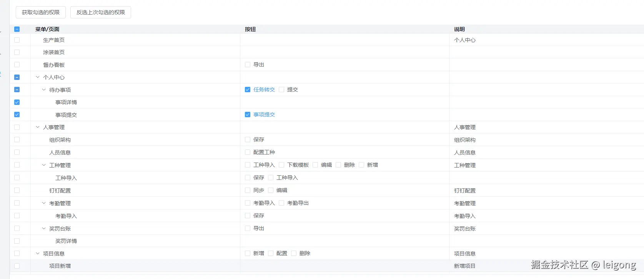Check 工种导入 permission in 工种管理 row
Screen dimensions: 644x279
click(248, 165)
